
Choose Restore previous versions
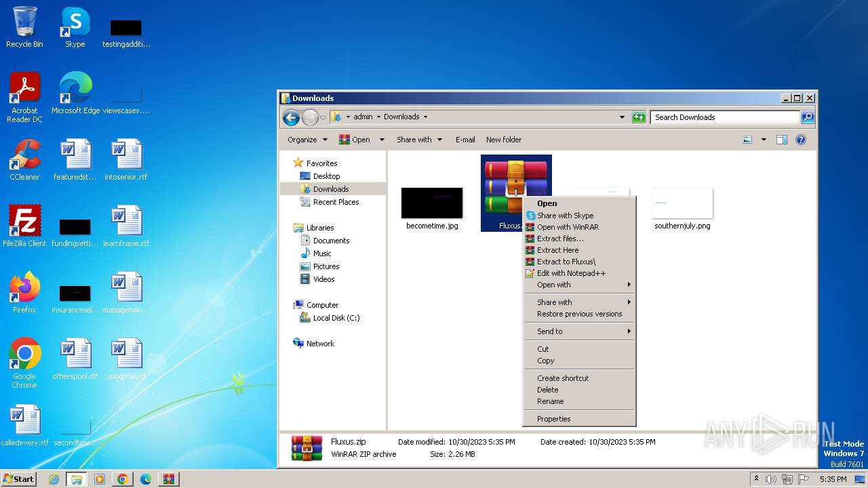tap(579, 314)
